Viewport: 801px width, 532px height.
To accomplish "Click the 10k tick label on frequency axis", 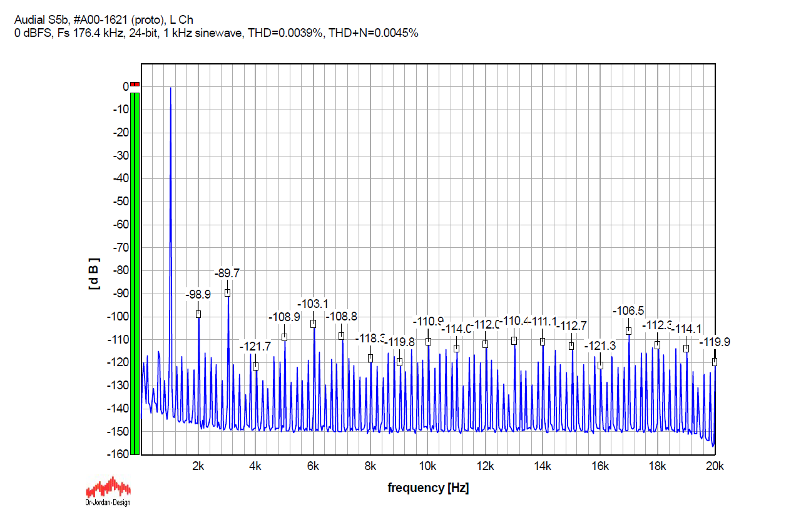I will [x=428, y=466].
